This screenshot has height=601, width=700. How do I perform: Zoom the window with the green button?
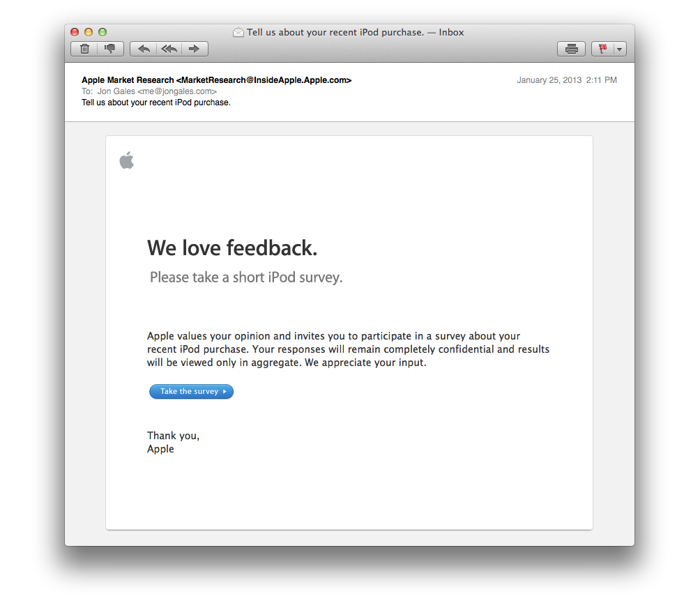tap(102, 32)
